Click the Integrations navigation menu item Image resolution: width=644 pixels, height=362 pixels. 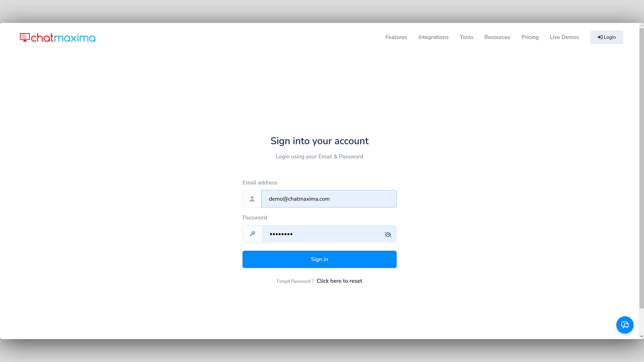433,37
